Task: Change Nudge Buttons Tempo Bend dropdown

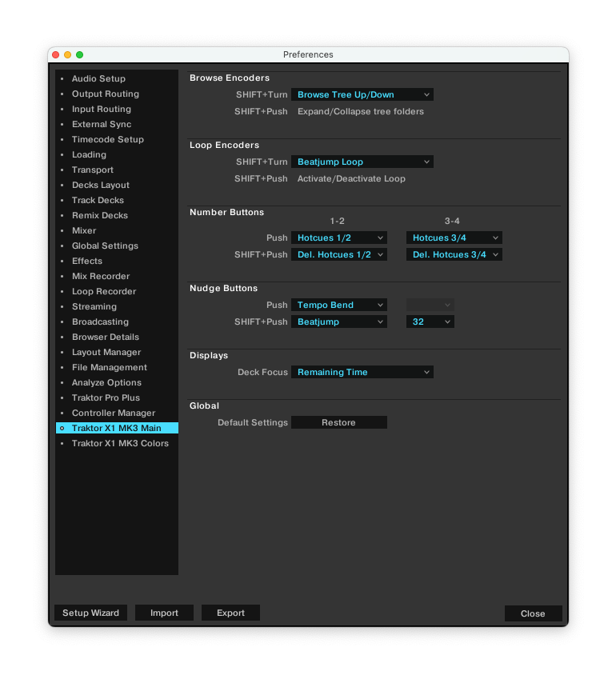Action: point(338,305)
